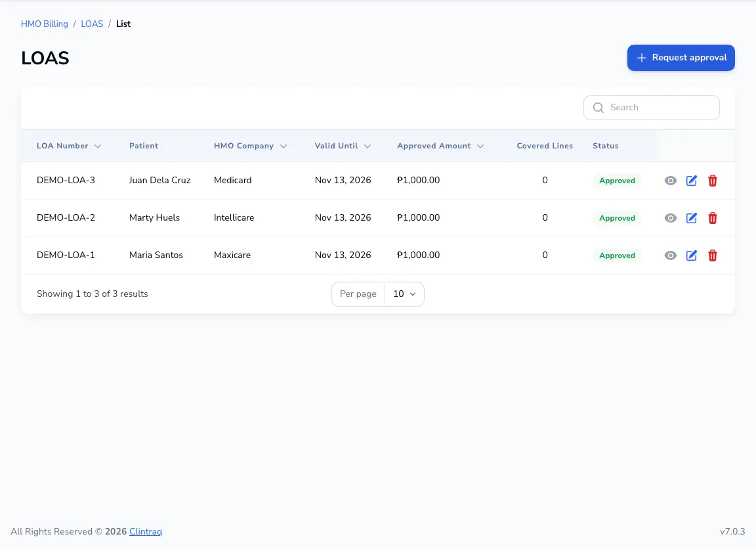Click the v7.0.3 version label
This screenshot has height=549, width=756.
point(732,532)
